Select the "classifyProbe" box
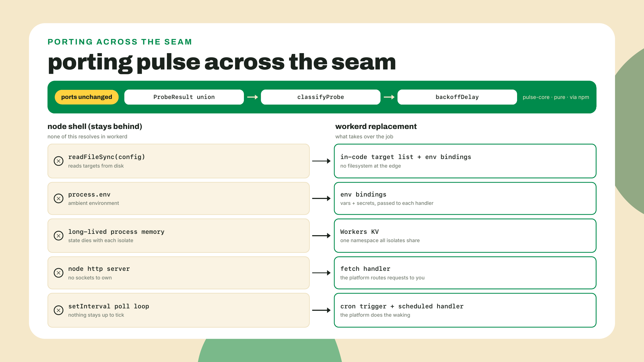 tap(321, 97)
